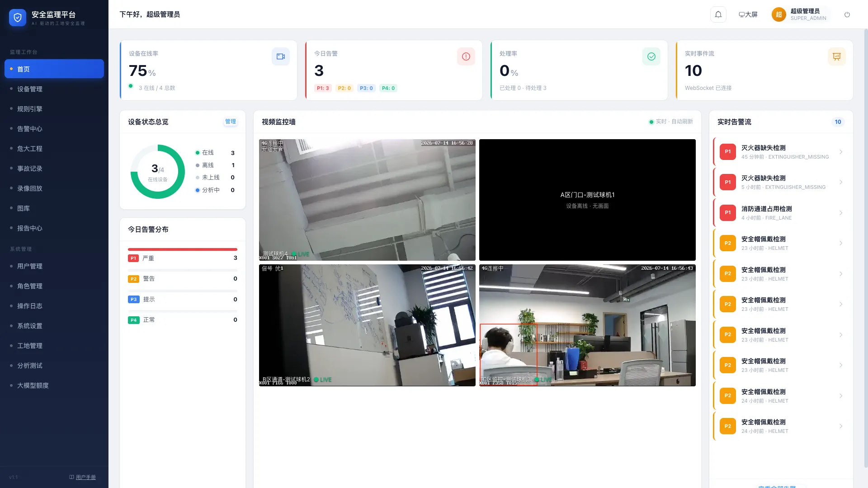Screen dimensions: 868x488
Task: Click the power logout icon
Action: point(847,14)
